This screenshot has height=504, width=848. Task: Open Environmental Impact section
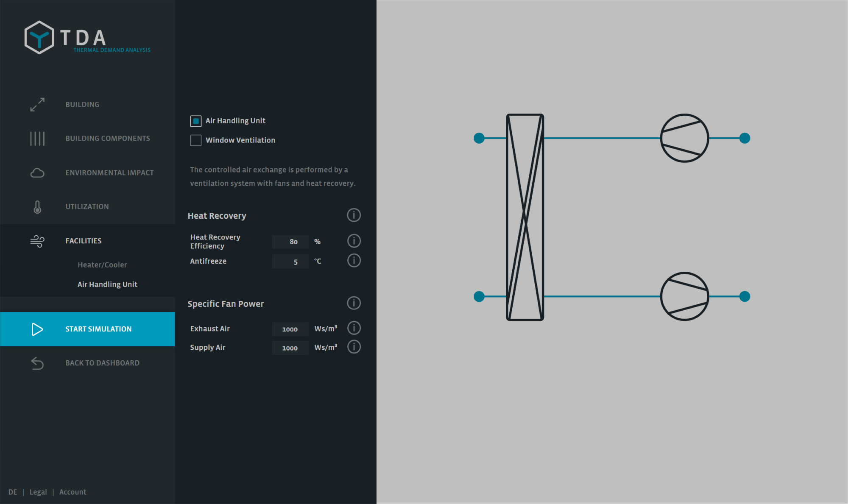109,173
